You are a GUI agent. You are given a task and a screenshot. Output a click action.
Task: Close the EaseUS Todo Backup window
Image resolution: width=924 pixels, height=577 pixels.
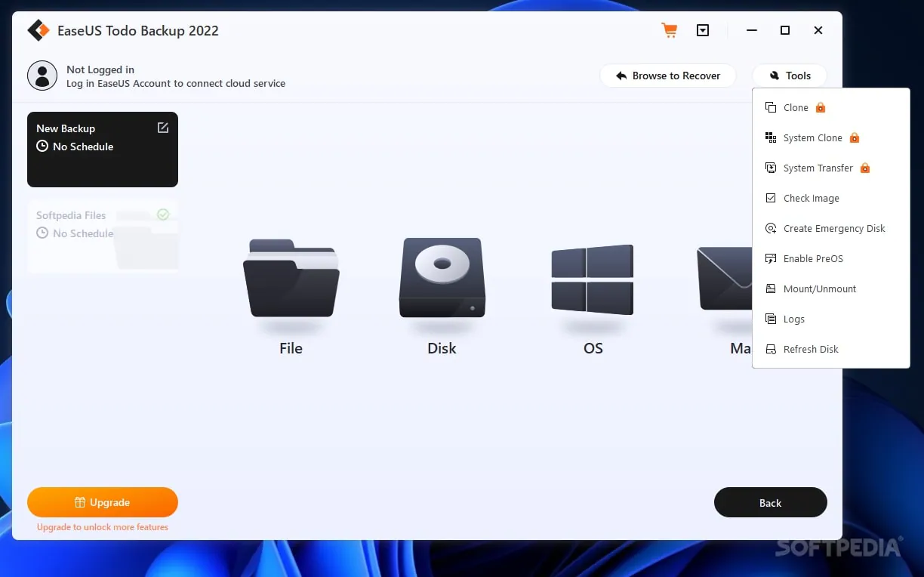click(818, 30)
